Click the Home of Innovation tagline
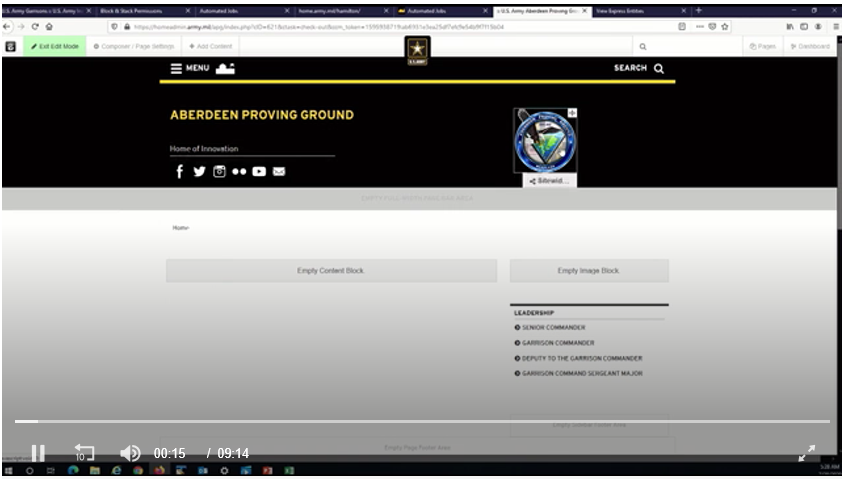Viewport: 843px width, 479px height. [x=204, y=149]
